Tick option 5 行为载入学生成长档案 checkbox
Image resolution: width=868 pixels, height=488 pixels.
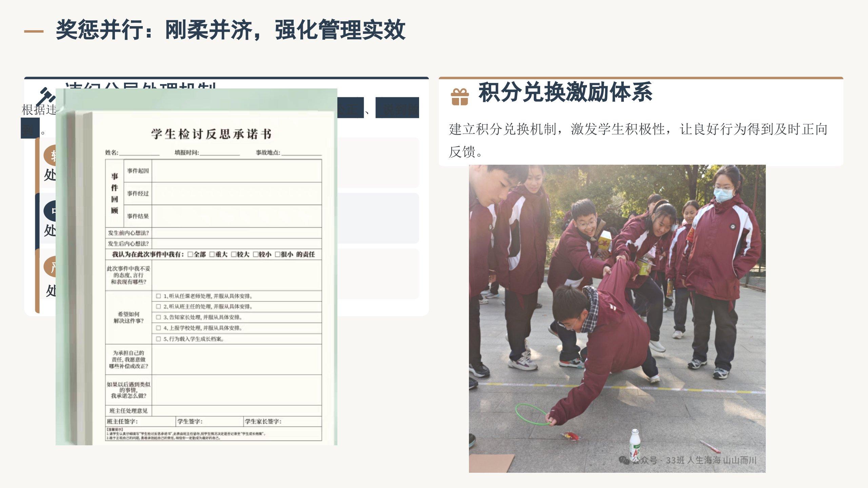pyautogui.click(x=158, y=339)
